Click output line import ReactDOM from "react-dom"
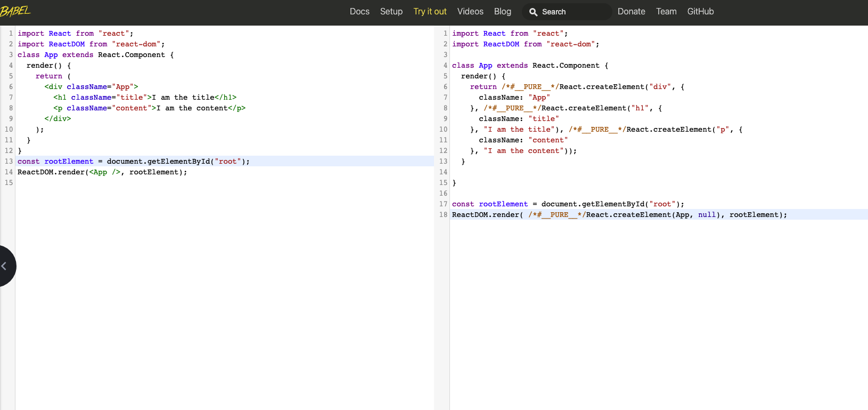The width and height of the screenshot is (868, 410). [526, 44]
